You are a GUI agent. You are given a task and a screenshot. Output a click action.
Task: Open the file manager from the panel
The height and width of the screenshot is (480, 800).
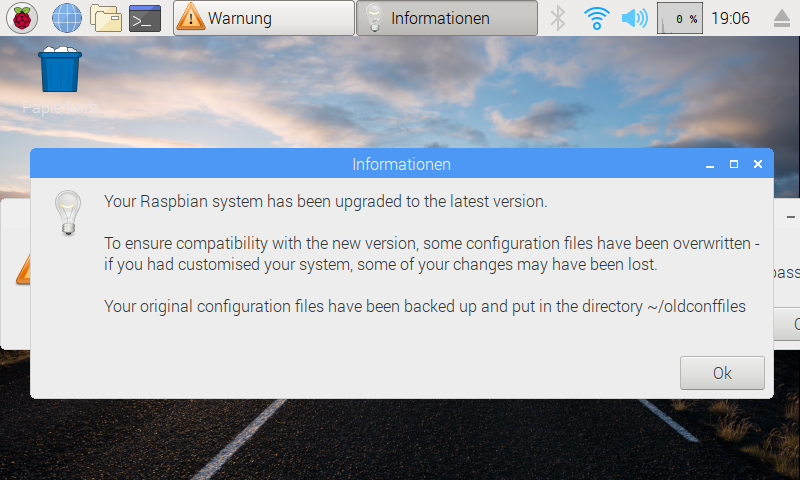click(105, 17)
